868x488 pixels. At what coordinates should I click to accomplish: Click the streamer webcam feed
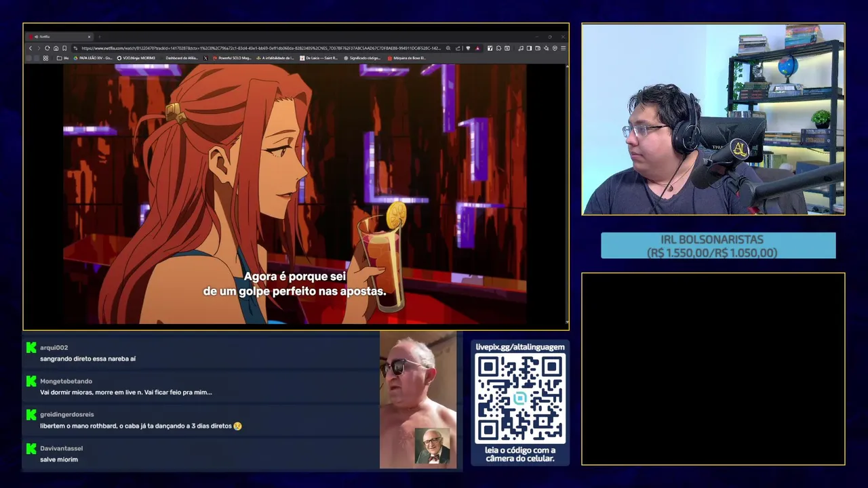click(x=713, y=119)
